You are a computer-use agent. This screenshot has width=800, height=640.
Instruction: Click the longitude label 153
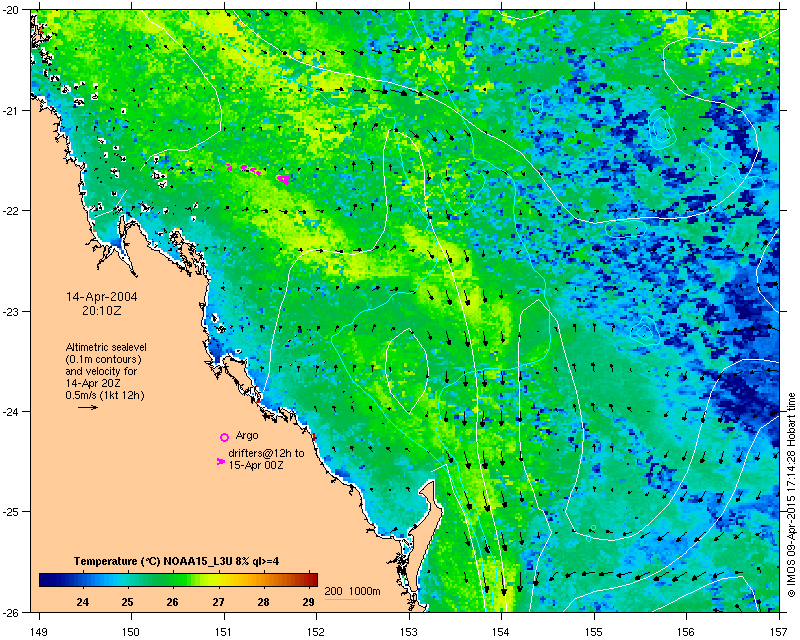(409, 632)
